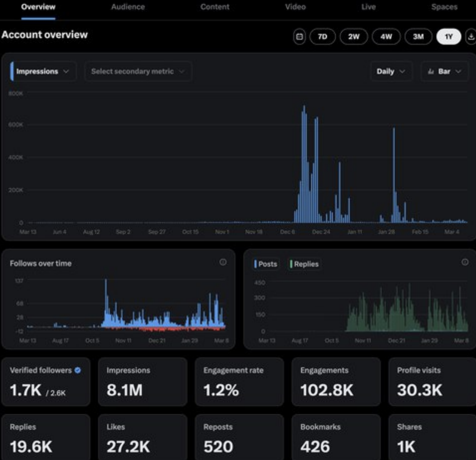The height and width of the screenshot is (460, 476).
Task: Select the 7D time range button
Action: point(323,37)
